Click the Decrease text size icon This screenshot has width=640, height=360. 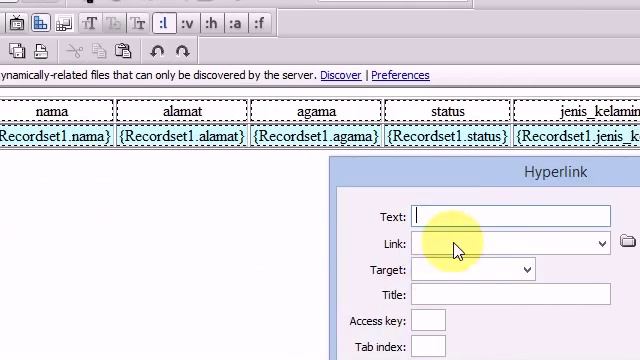tap(138, 23)
